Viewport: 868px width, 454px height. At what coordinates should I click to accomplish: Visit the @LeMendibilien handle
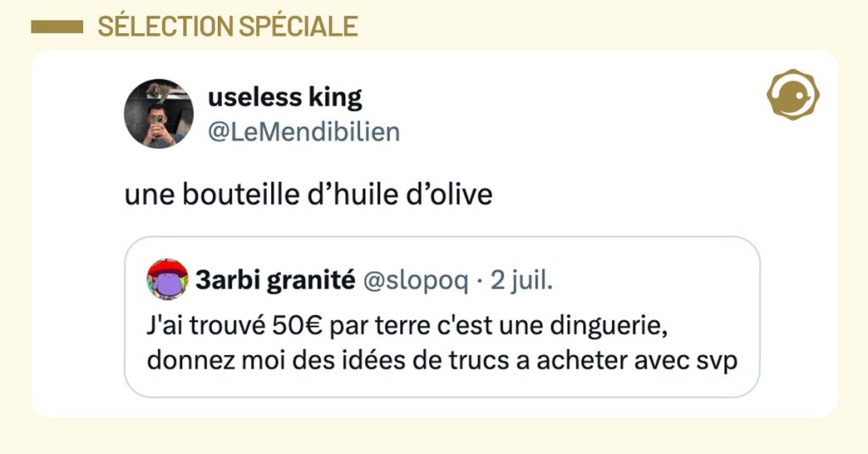(303, 132)
